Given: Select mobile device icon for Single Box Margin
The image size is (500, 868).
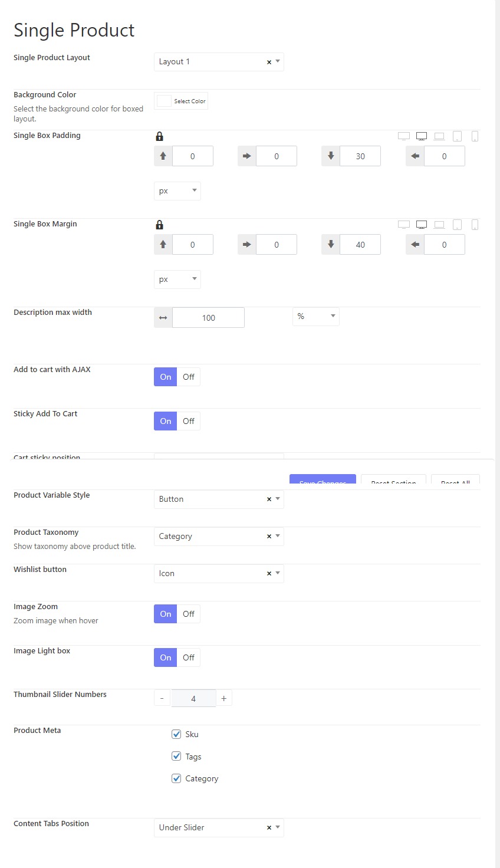Looking at the screenshot, I should [x=475, y=225].
